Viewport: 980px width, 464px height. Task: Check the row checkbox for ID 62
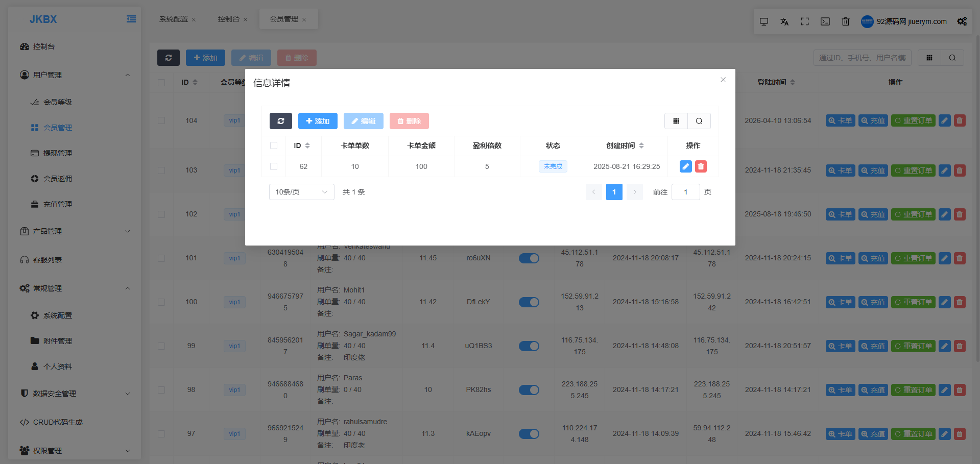(274, 166)
